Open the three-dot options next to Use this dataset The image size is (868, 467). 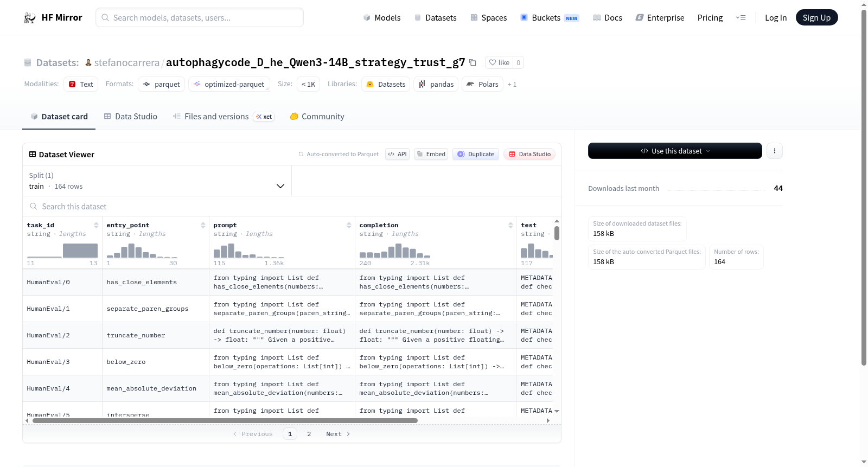(x=775, y=151)
